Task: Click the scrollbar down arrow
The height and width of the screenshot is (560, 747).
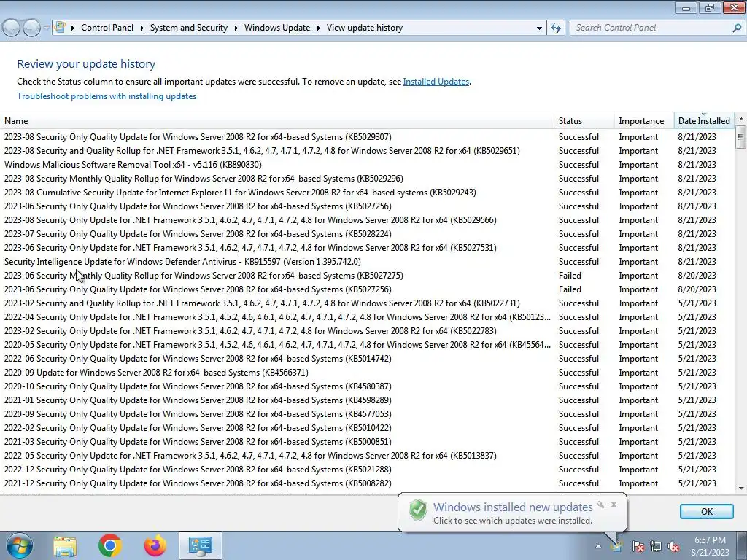Action: click(x=741, y=488)
